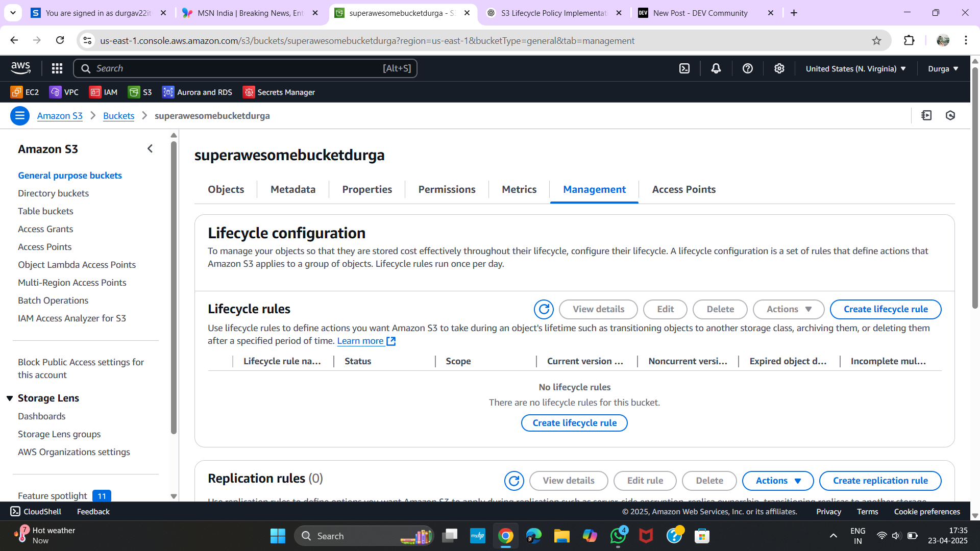Open Feedback in the footer
This screenshot has height=551, width=980.
click(93, 512)
